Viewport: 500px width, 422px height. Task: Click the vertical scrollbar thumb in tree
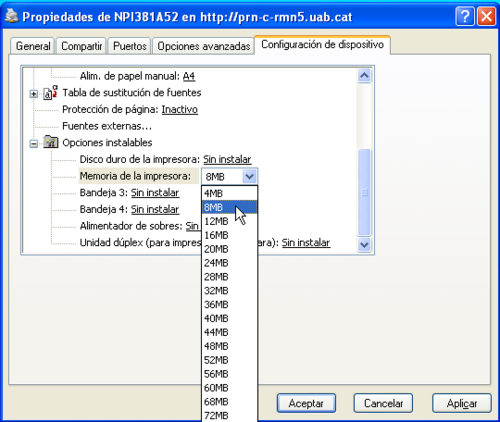point(364,192)
